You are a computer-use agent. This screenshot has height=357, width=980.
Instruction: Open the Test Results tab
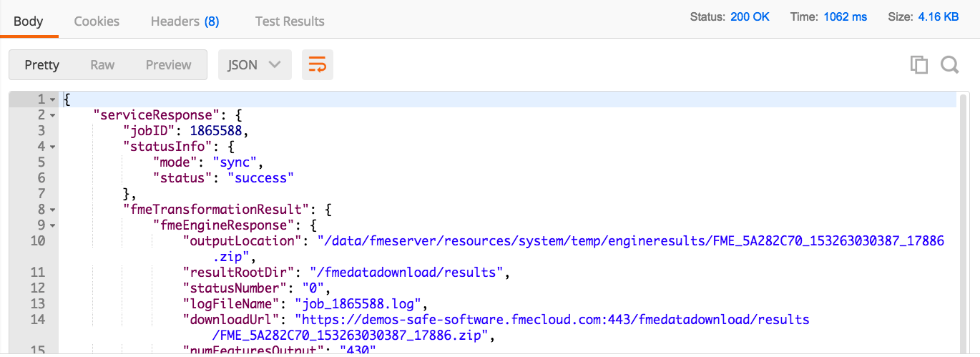[x=290, y=21]
